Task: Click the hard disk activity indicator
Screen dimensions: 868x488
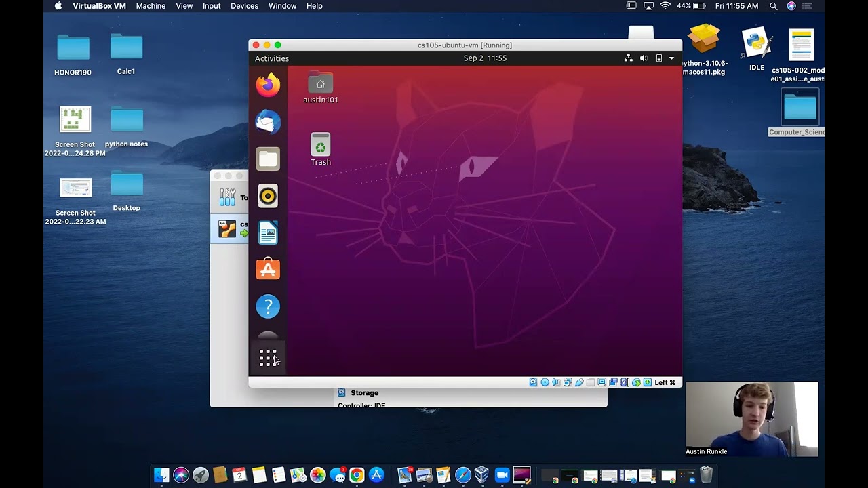Action: point(534,382)
